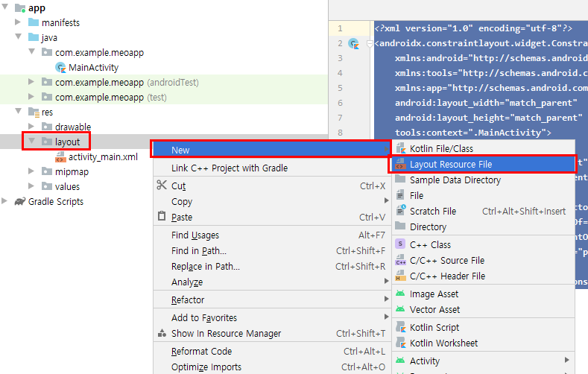
Task: Collapse the app module tree node
Action: click(x=5, y=7)
